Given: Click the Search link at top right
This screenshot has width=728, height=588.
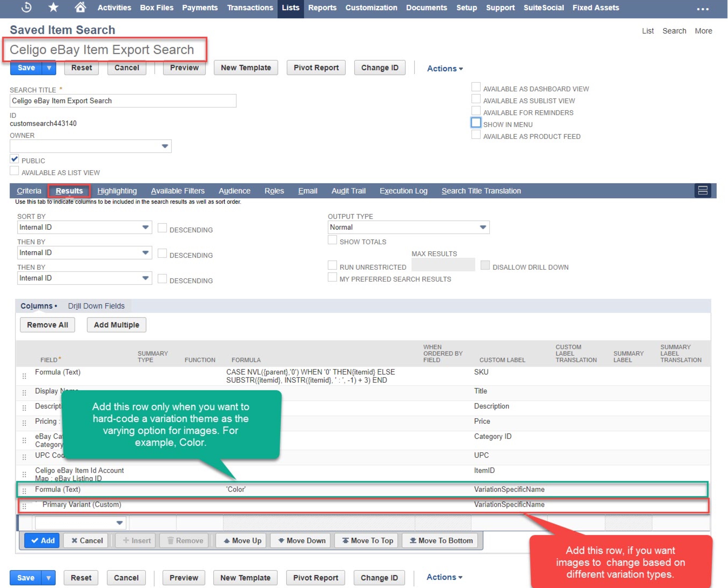Looking at the screenshot, I should pyautogui.click(x=674, y=31).
